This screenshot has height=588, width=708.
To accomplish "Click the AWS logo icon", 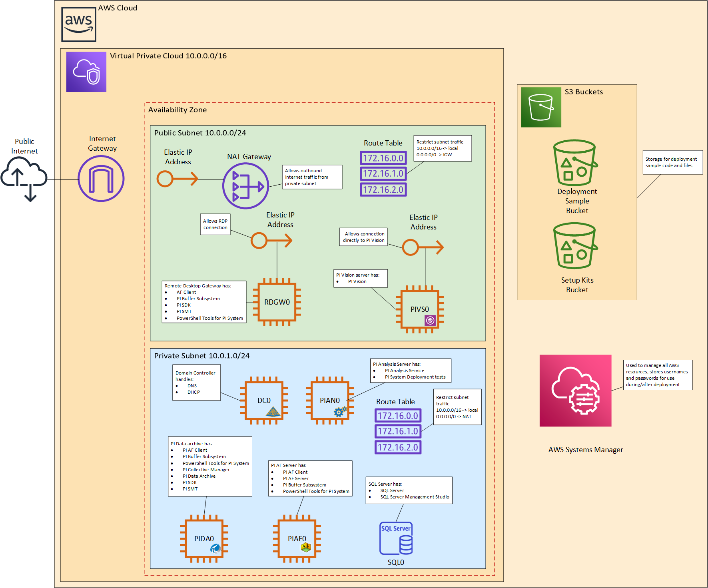I will [x=79, y=24].
